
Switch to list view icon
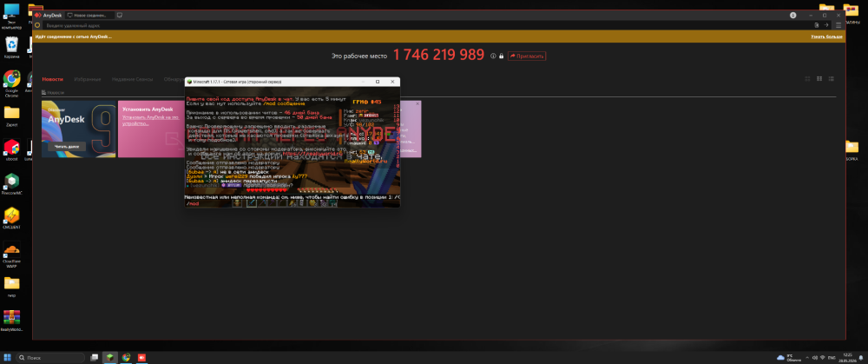pos(832,79)
